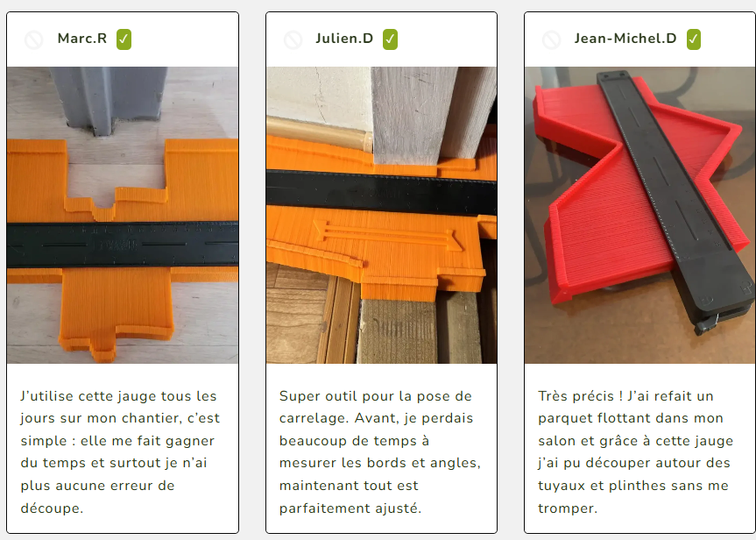Click black ruler bar in Marc.R's photo
756x540 pixels.
123,245
